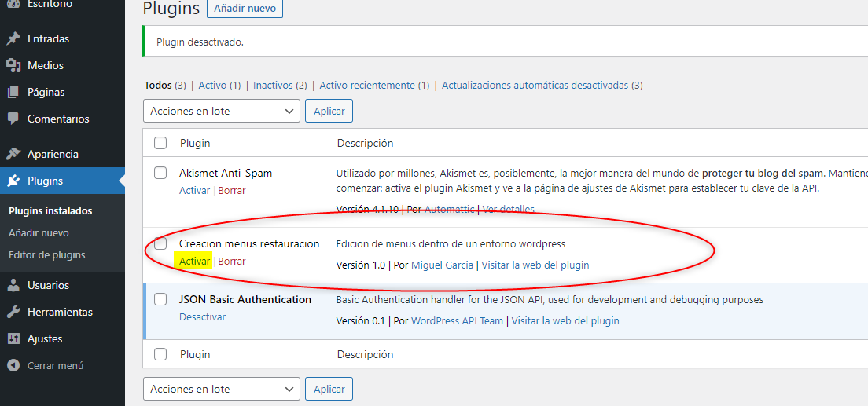Screen dimensions: 868x406
Task: Collapse sidebar with Cerrar menú
Action: pos(55,365)
